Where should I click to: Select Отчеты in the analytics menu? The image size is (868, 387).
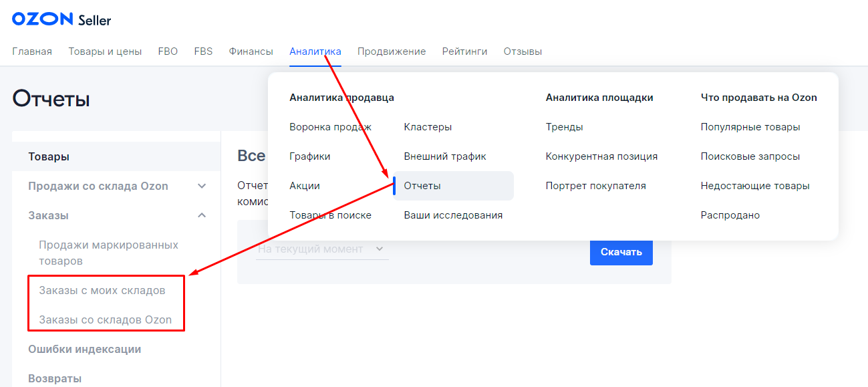click(x=422, y=186)
